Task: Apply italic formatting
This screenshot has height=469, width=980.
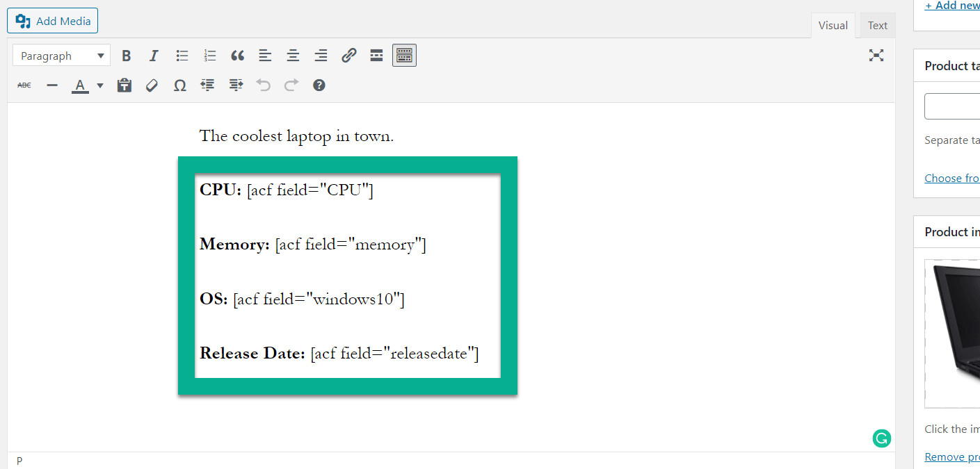Action: 154,56
